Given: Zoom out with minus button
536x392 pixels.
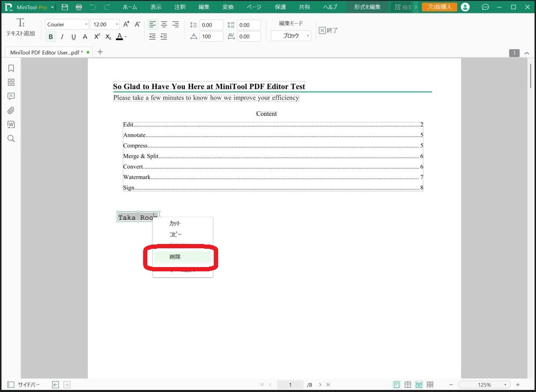Looking at the screenshot, I should 451,384.
